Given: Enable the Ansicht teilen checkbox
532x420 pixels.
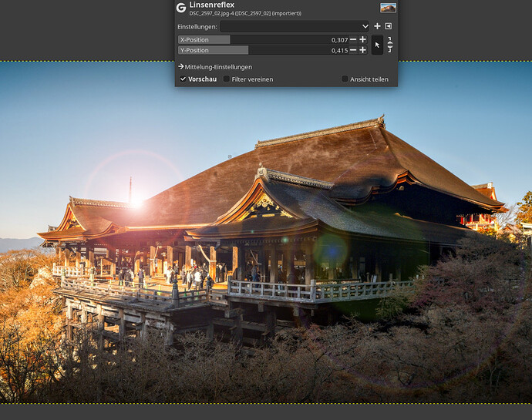Looking at the screenshot, I should point(345,79).
